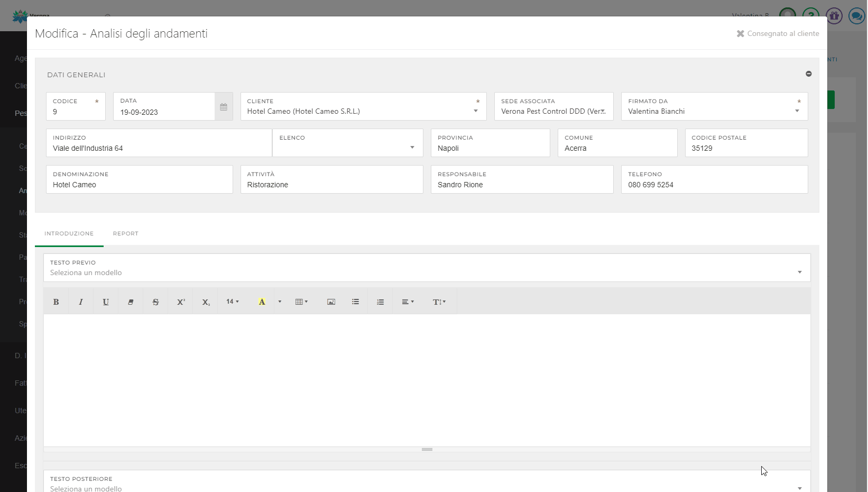This screenshot has height=492, width=868.
Task: Apply italic formatting in editor
Action: pyautogui.click(x=81, y=302)
